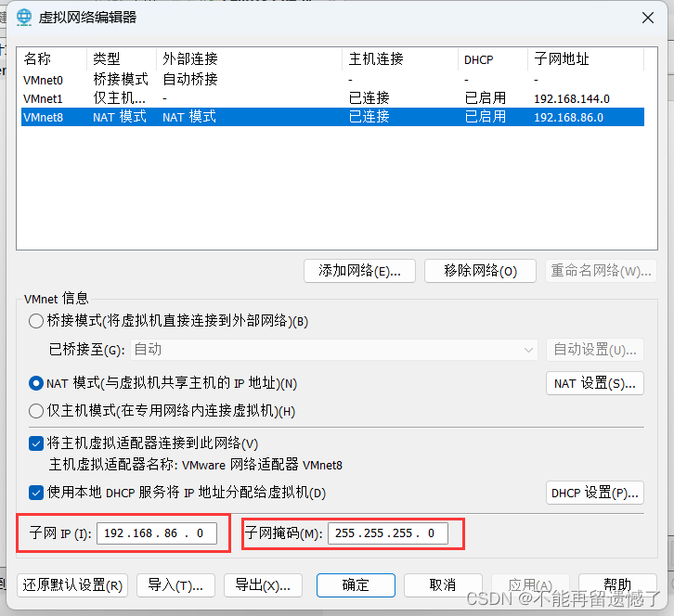Click NAT 模式 external connection cell of VMnet8
This screenshot has width=674, height=616.
click(189, 117)
